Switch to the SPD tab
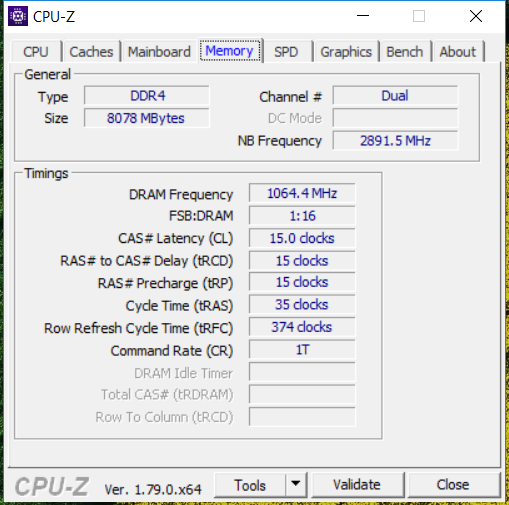 286,52
